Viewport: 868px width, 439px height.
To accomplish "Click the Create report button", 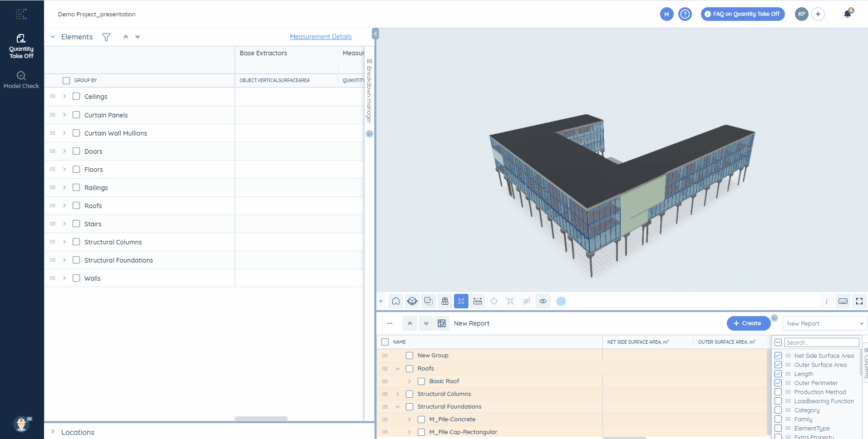I will [x=748, y=323].
